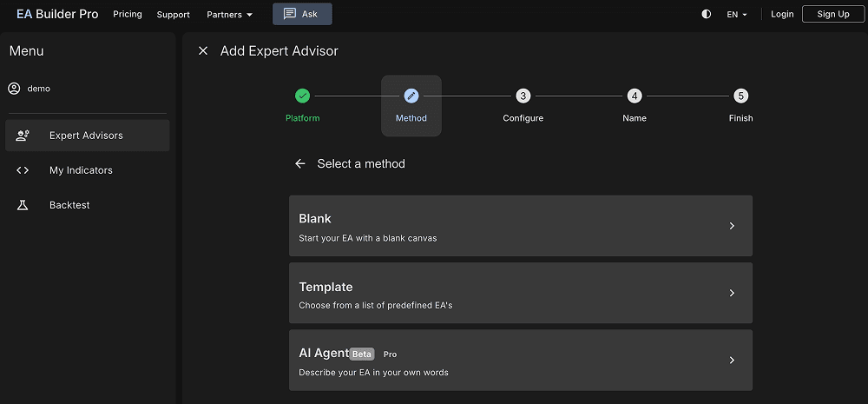Click the Backtest flask icon

coord(23,205)
